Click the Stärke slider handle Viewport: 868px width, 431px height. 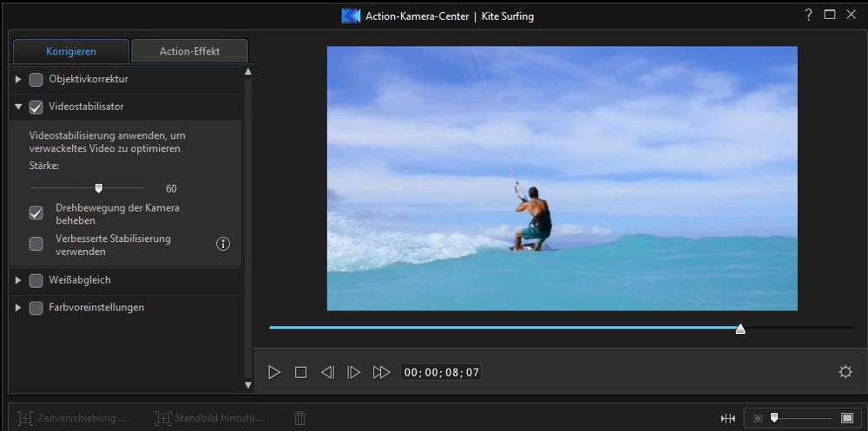(99, 187)
